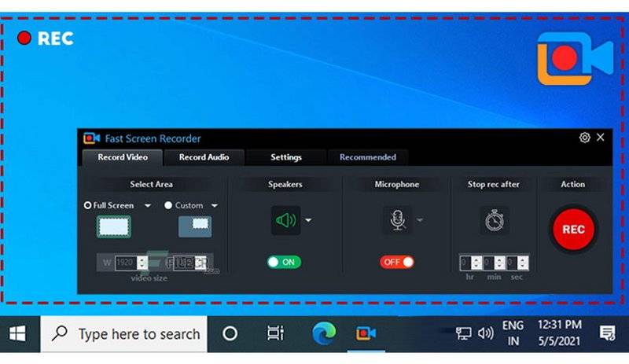The height and width of the screenshot is (364, 629).
Task: Open the microphone device dropdown arrow
Action: pyautogui.click(x=420, y=220)
